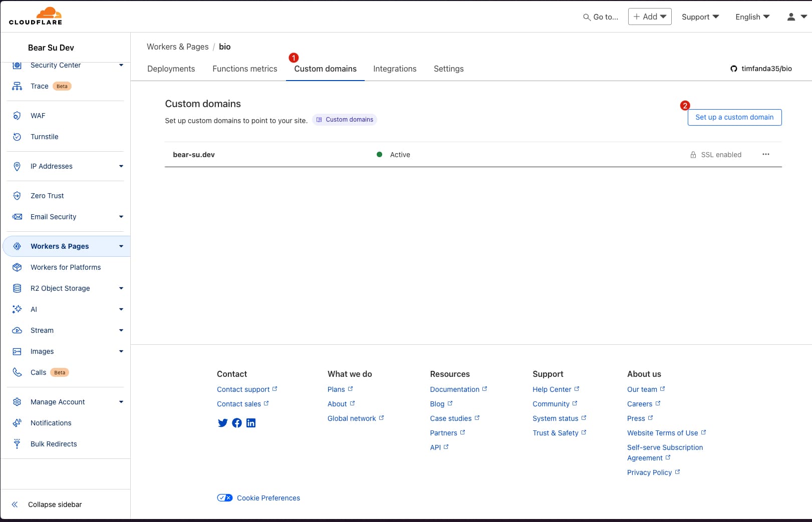
Task: Click Set up a custom domain button
Action: tap(734, 117)
